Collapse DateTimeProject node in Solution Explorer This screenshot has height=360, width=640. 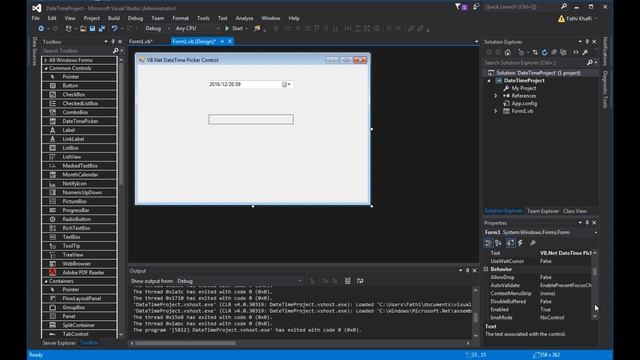[489, 81]
